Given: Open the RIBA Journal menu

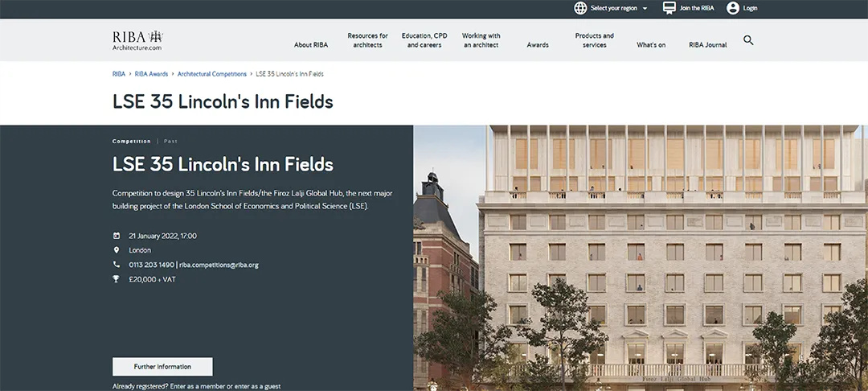Looking at the screenshot, I should click(707, 45).
